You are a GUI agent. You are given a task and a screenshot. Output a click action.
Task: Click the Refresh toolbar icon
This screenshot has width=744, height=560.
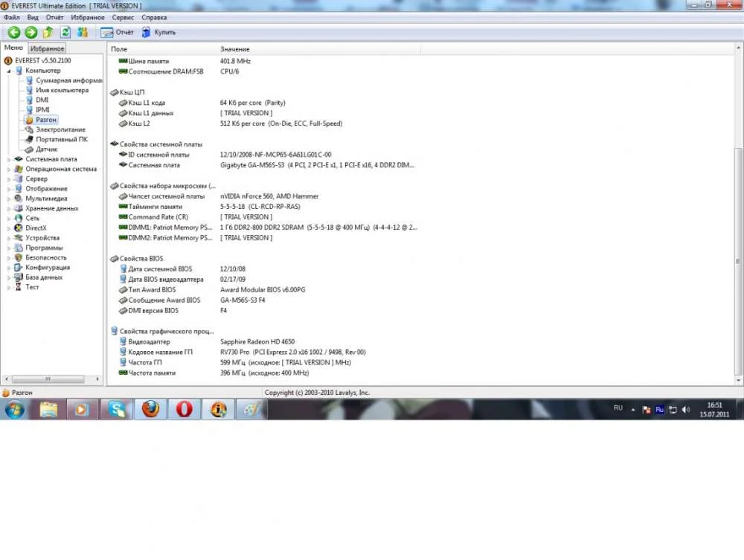[65, 32]
